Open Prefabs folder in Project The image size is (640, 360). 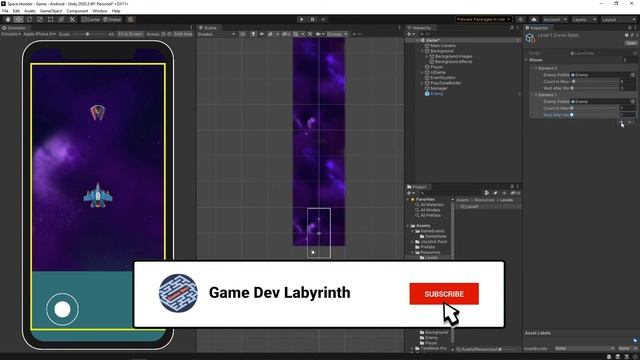(x=427, y=247)
